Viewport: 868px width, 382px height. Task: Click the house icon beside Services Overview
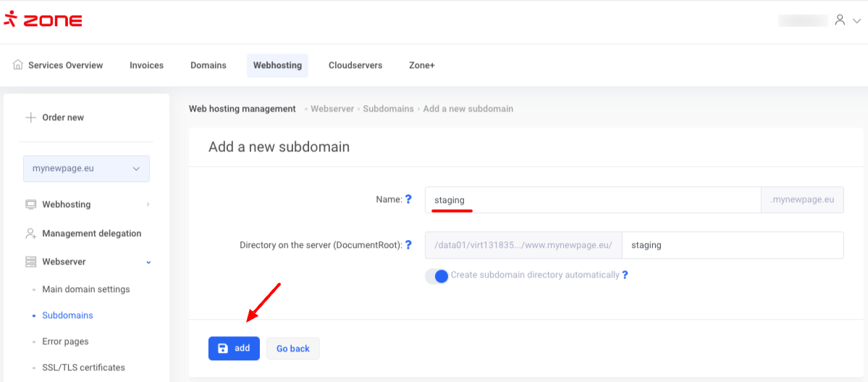(x=18, y=65)
